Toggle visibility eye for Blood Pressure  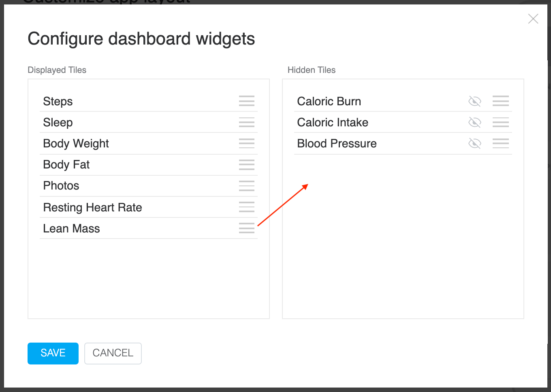point(475,143)
